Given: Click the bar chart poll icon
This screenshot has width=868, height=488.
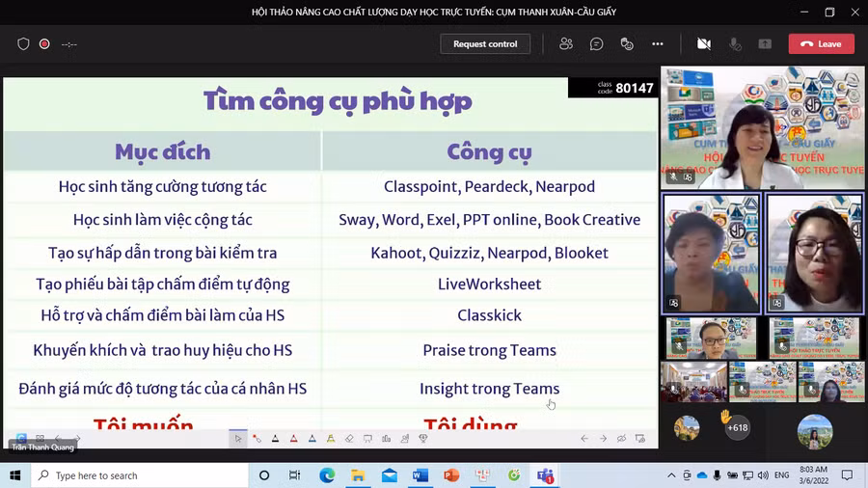Looking at the screenshot, I should point(386,438).
